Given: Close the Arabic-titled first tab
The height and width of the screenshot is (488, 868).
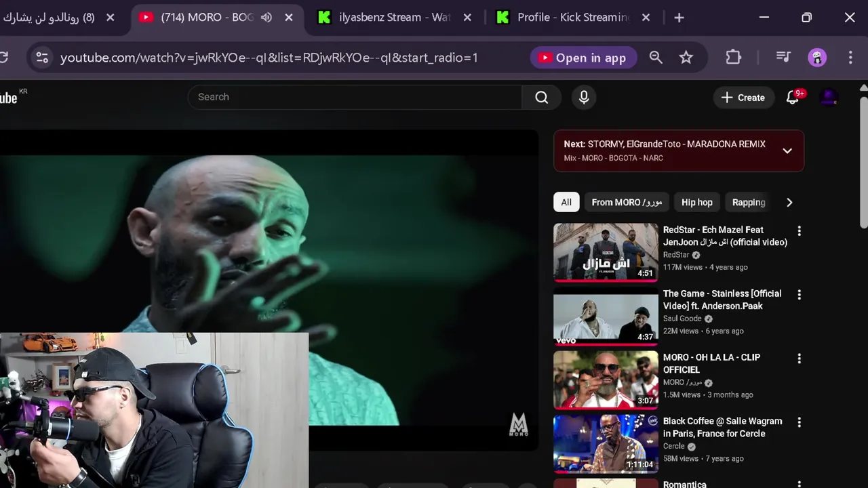Looking at the screenshot, I should [111, 18].
